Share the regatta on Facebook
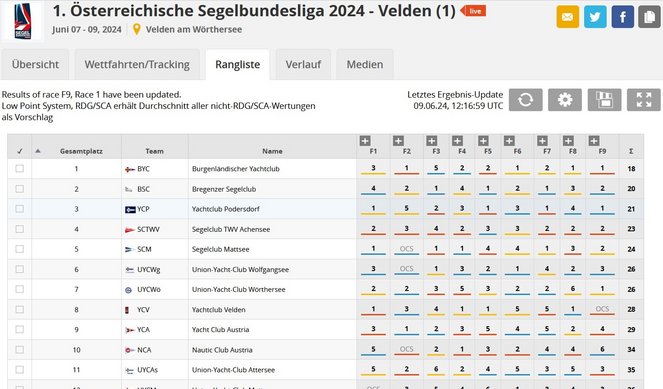Viewport: 663px width, 389px height. click(622, 17)
